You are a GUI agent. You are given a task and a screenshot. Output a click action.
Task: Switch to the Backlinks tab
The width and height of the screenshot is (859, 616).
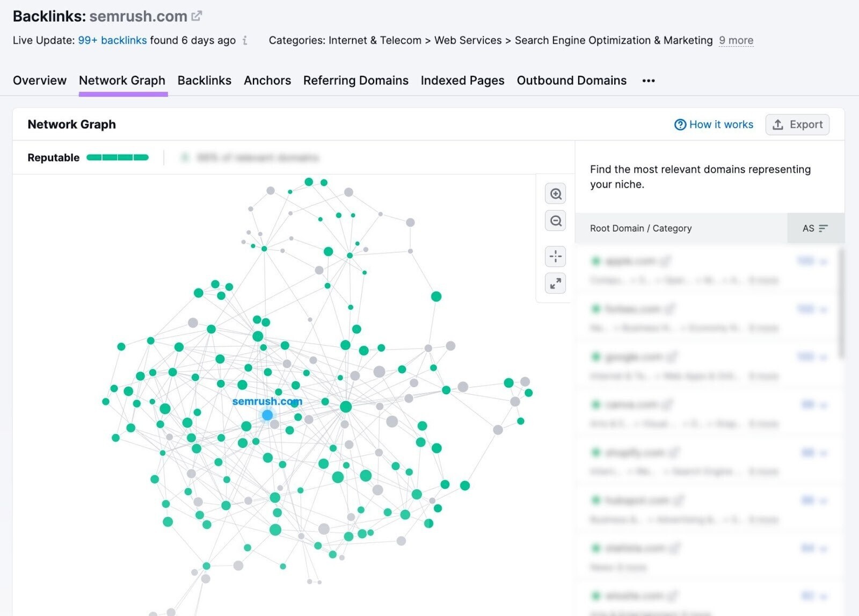tap(204, 81)
